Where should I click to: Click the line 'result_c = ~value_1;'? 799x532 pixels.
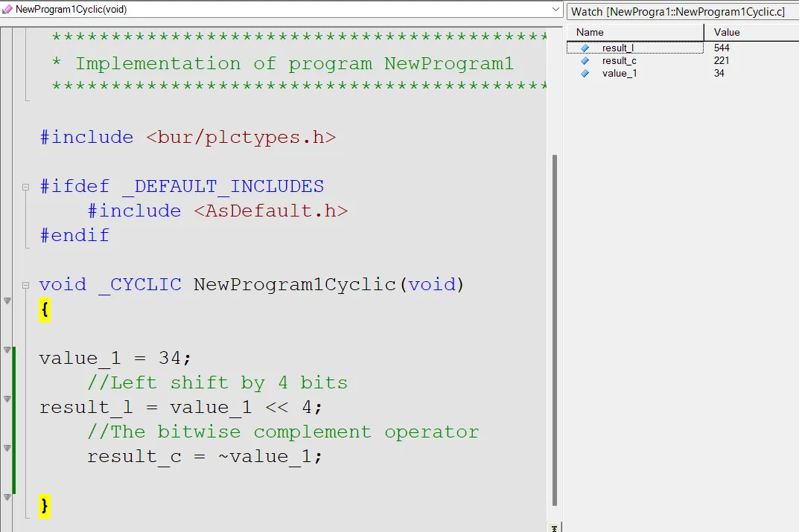tap(205, 457)
